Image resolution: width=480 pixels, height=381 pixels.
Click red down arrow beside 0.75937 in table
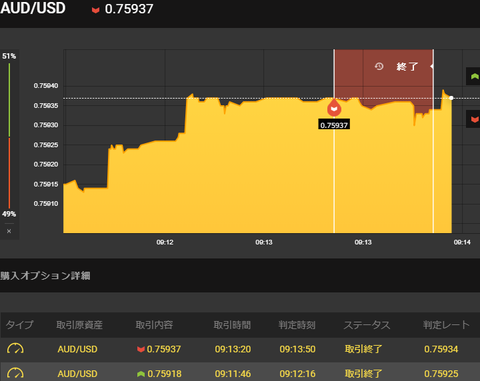[x=141, y=349]
